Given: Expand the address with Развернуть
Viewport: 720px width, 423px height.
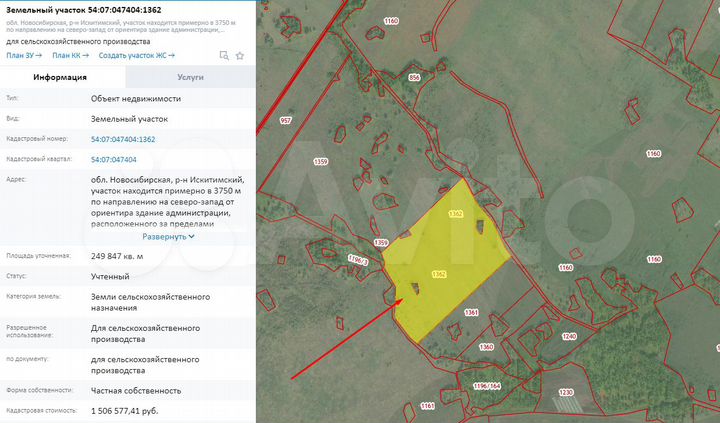Looking at the screenshot, I should (x=168, y=237).
